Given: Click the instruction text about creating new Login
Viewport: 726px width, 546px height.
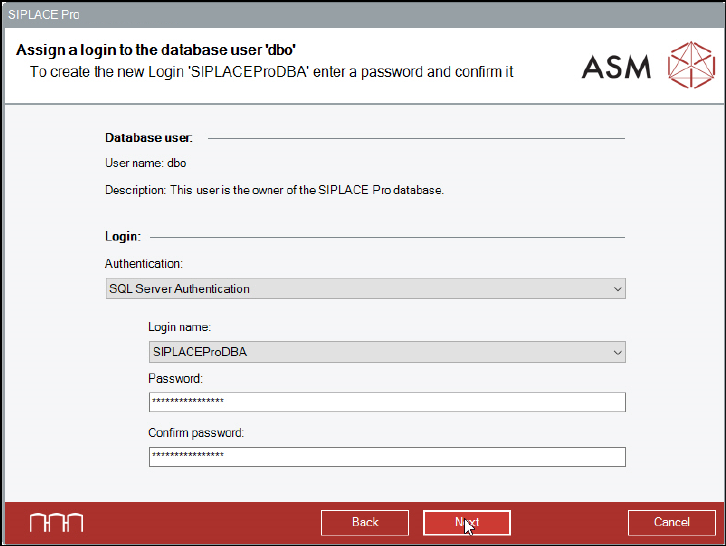Looking at the screenshot, I should 271,72.
